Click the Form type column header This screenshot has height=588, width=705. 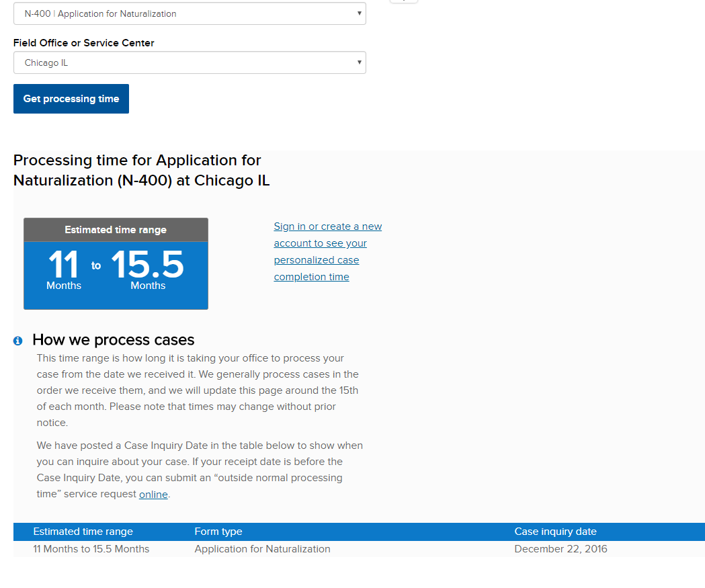pyautogui.click(x=218, y=532)
